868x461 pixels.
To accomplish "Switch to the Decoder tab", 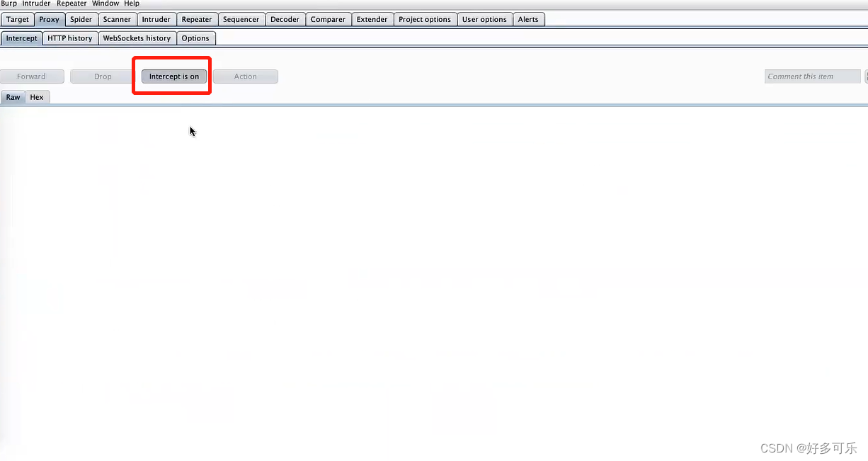I will click(285, 19).
